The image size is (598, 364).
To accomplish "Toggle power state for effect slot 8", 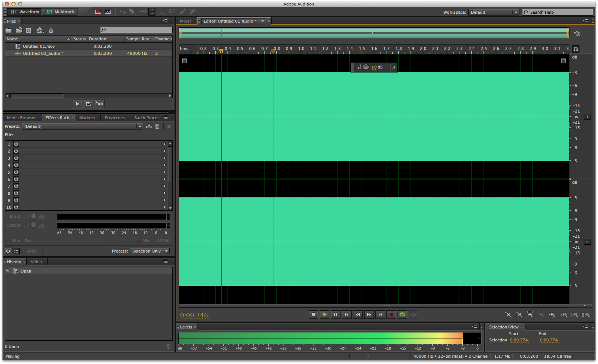I will click(16, 193).
